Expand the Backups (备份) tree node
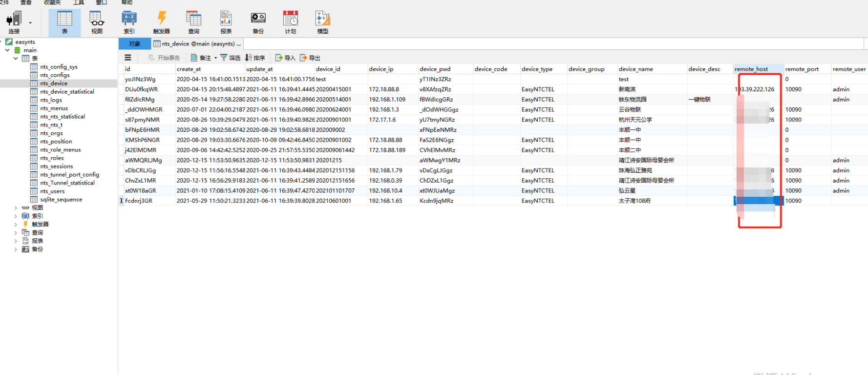This screenshot has height=375, width=868. pos(16,249)
